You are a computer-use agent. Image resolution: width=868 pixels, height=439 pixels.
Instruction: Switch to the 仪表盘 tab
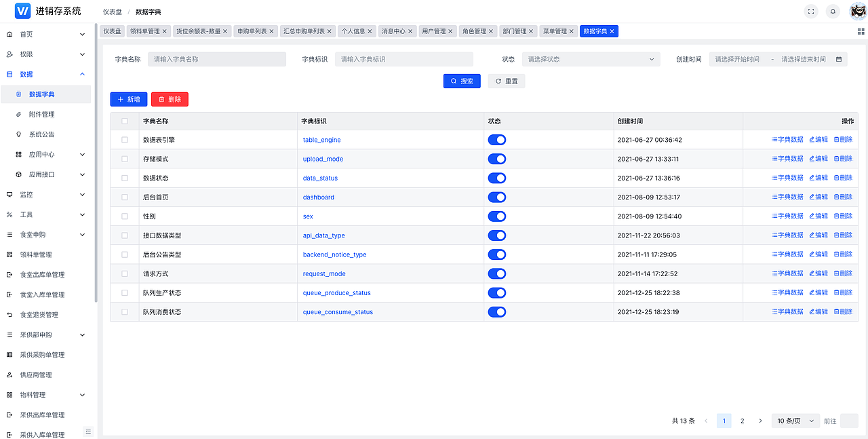tap(112, 31)
